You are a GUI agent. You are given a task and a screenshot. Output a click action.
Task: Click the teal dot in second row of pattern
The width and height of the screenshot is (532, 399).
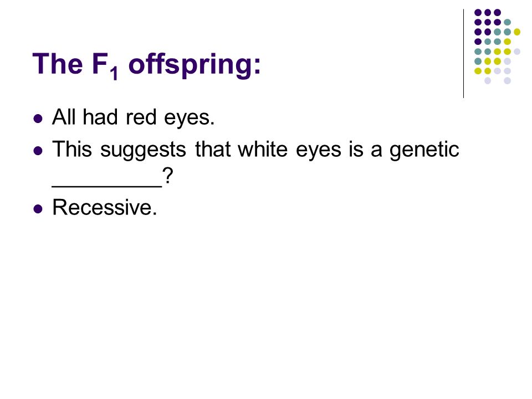(507, 22)
